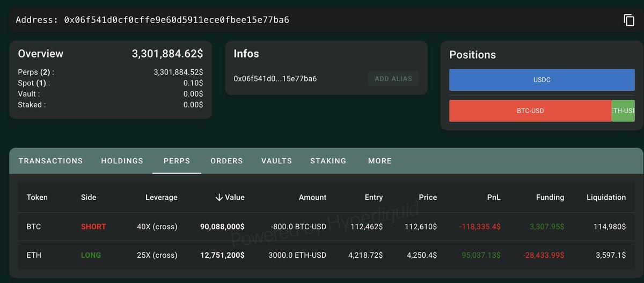The image size is (644, 283).
Task: Click the blue USDC position bar
Action: pos(542,79)
